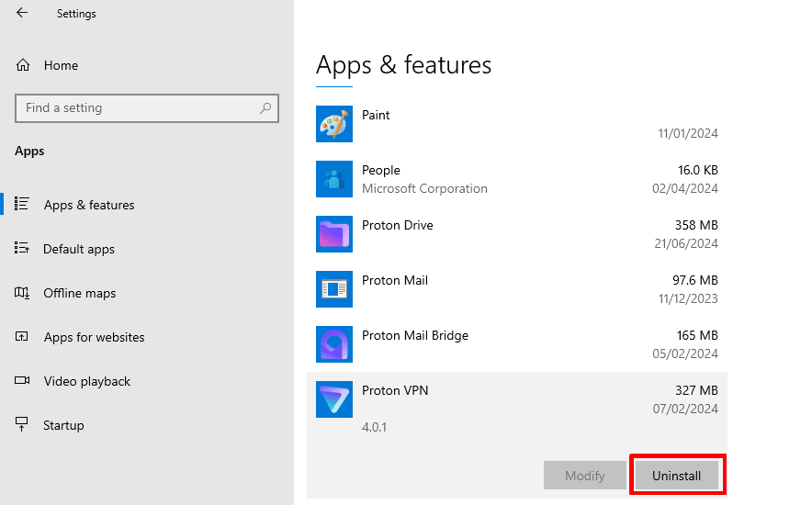812x505 pixels.
Task: Select the Apps for websites sidebar icon
Action: [22, 337]
